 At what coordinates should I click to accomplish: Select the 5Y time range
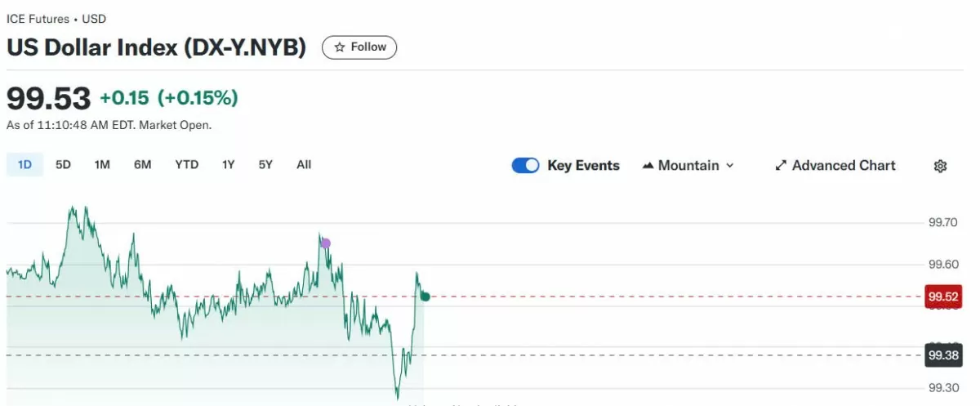(265, 165)
